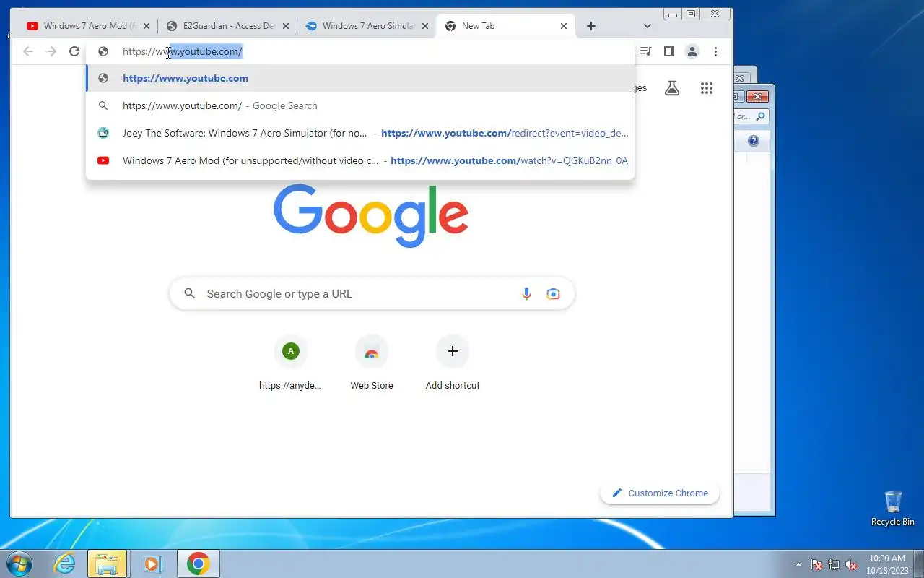The width and height of the screenshot is (924, 578).
Task: Pick Windows 7 Aero Mod watch suggestion
Action: tap(360, 160)
